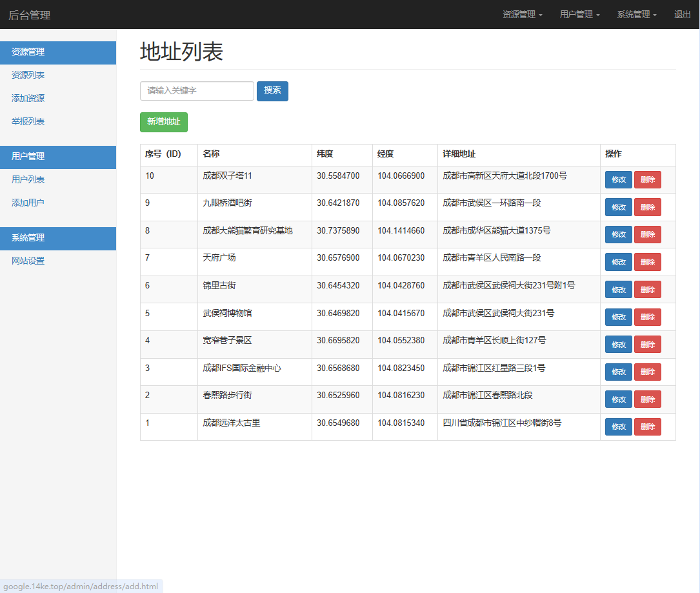
Task: Focus the keyword search input field
Action: (197, 91)
